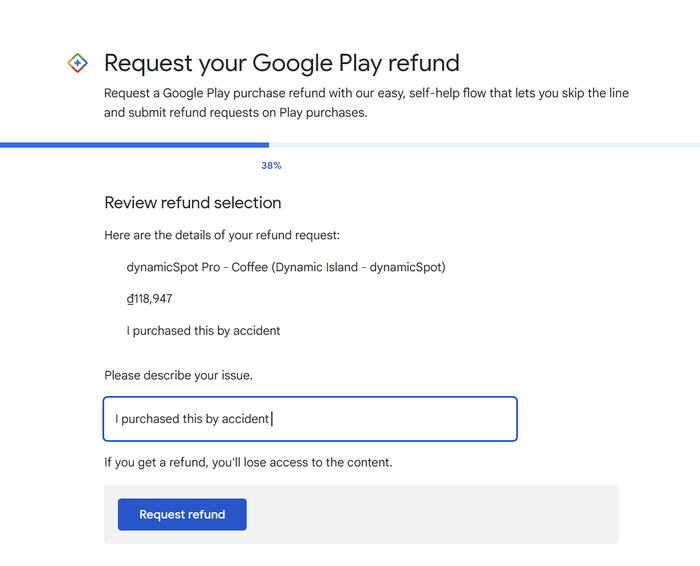700x566 pixels.
Task: Click Here are the details of your refund request
Action: [x=222, y=235]
